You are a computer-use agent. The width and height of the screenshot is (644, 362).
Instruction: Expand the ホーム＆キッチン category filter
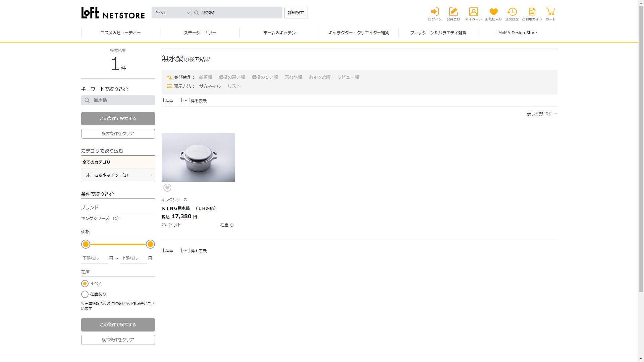click(118, 175)
